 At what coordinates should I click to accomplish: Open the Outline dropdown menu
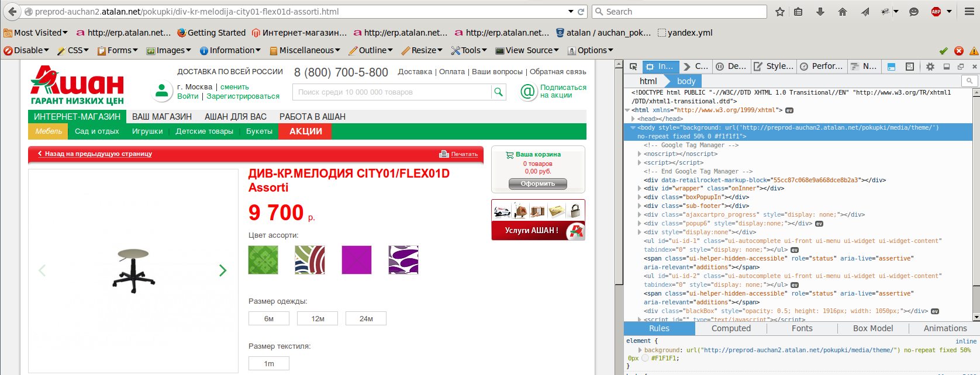click(371, 50)
